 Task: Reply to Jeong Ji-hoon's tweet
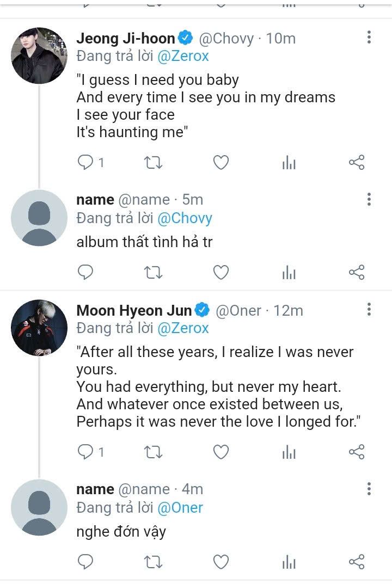tap(86, 162)
